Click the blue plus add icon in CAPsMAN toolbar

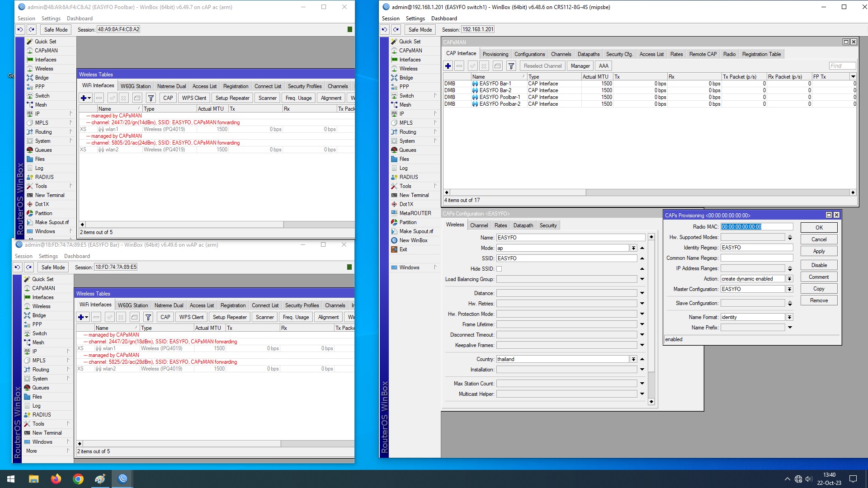point(448,66)
